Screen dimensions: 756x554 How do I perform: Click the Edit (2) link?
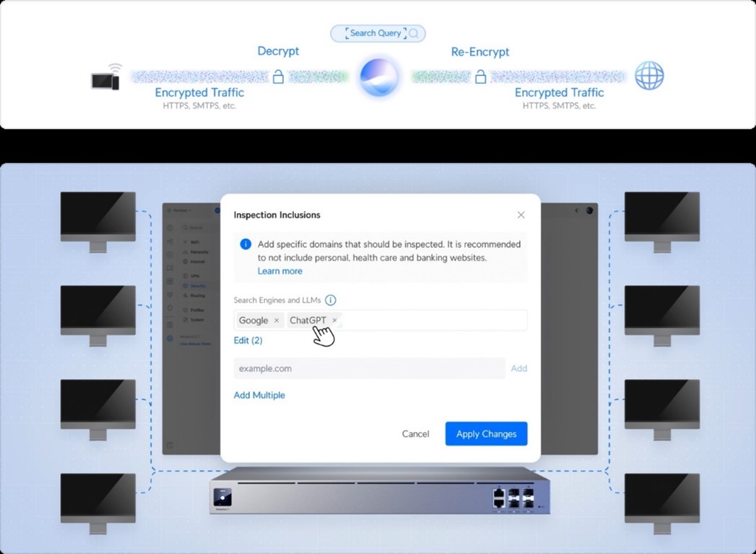(x=248, y=340)
